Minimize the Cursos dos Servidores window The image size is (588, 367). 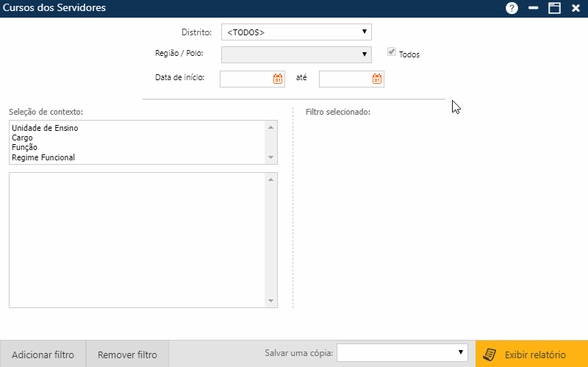(x=534, y=8)
